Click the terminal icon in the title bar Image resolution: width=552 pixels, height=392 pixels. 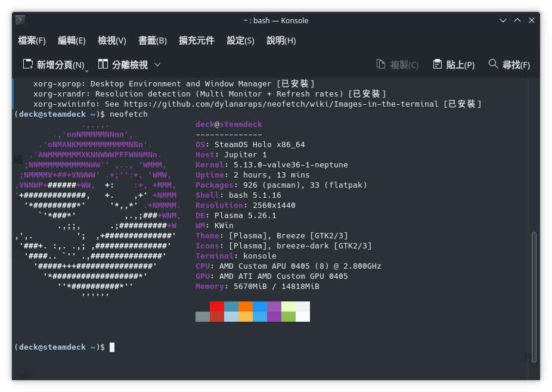pyautogui.click(x=20, y=20)
